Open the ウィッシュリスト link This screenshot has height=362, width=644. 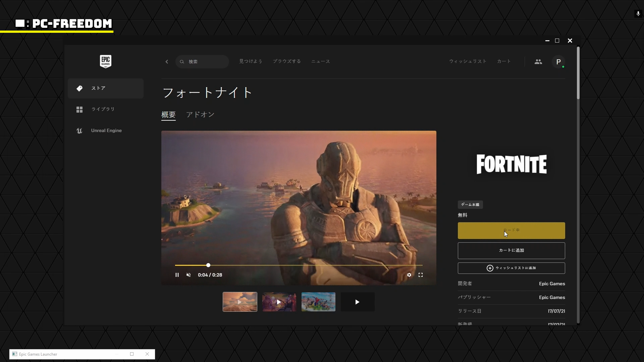point(468,61)
